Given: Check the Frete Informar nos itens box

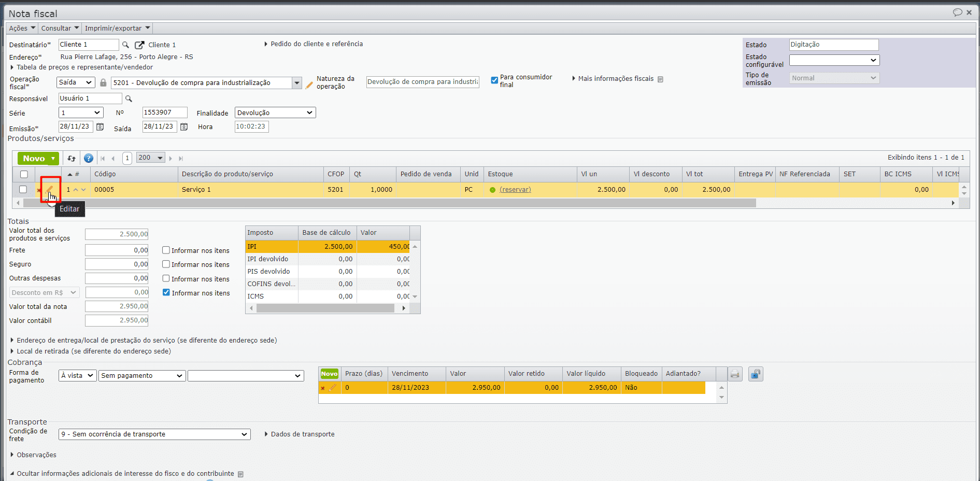Looking at the screenshot, I should 166,250.
